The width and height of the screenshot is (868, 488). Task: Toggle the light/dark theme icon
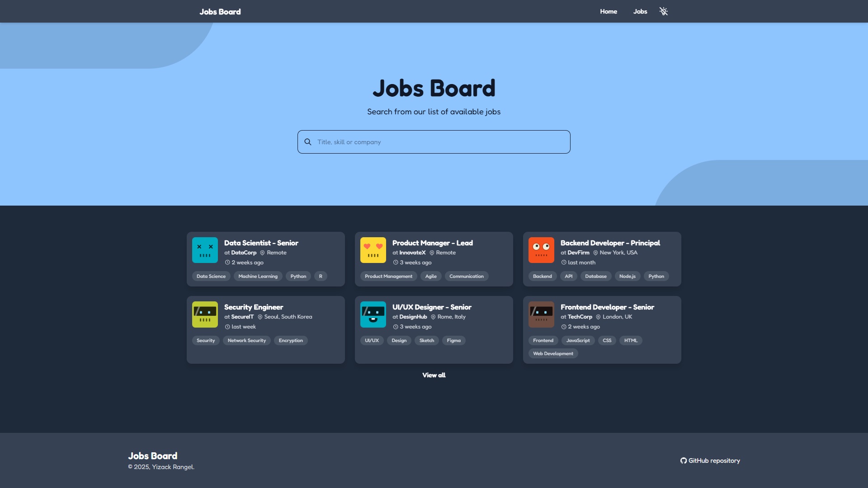click(x=663, y=11)
